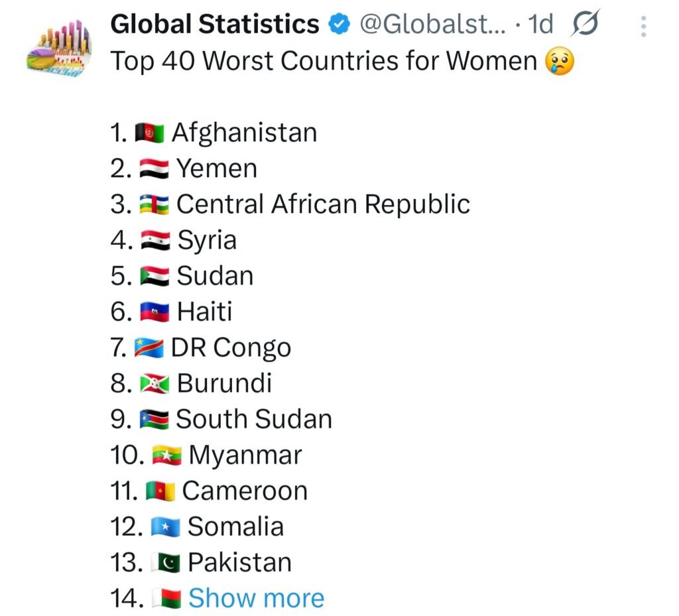
Task: Click the Myanmar flag emoji
Action: tap(167, 456)
